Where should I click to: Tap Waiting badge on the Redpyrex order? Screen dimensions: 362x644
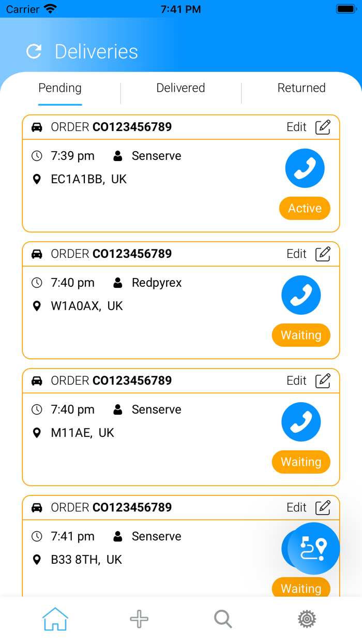tap(301, 335)
